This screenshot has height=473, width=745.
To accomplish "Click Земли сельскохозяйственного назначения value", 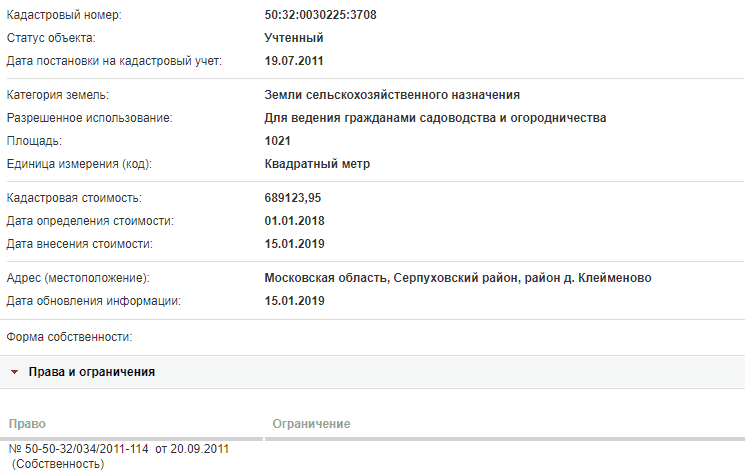I will 392,95.
